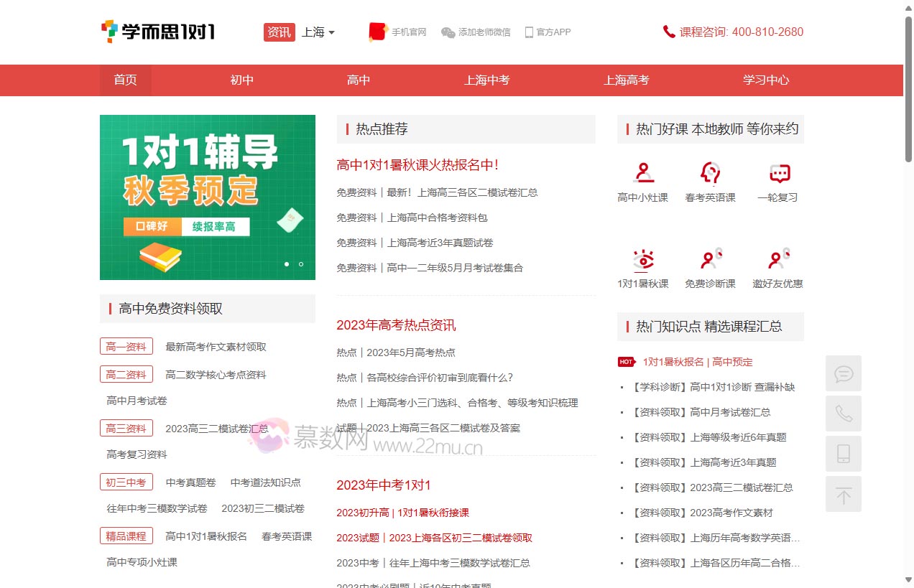The height and width of the screenshot is (588, 914).
Task: Open the 免费诊断课 person icon
Action: pos(710,259)
